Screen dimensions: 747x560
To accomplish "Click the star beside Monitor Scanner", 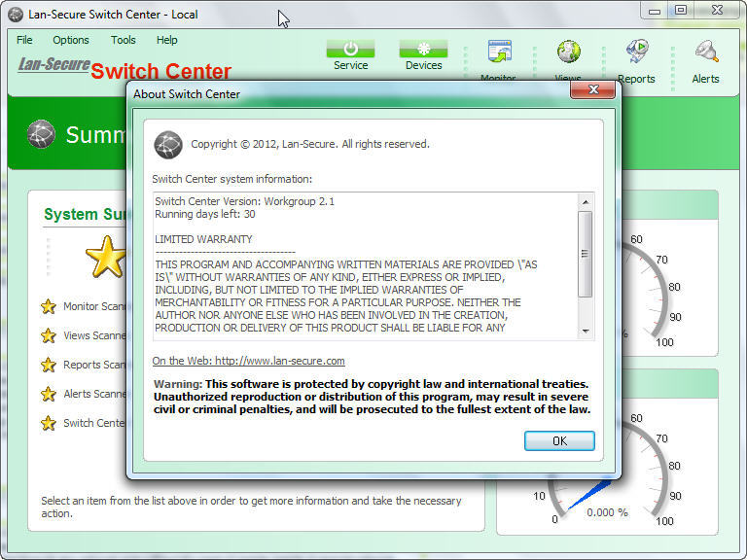I will [48, 306].
